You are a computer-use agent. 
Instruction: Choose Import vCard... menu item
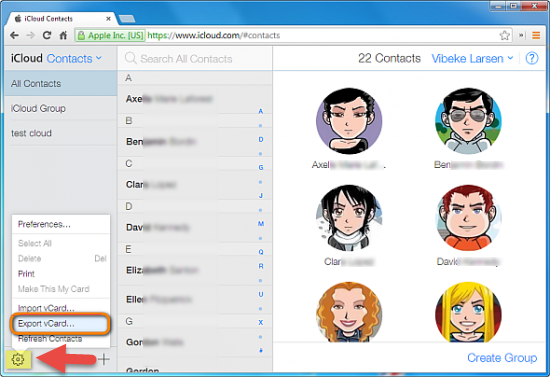click(61, 308)
